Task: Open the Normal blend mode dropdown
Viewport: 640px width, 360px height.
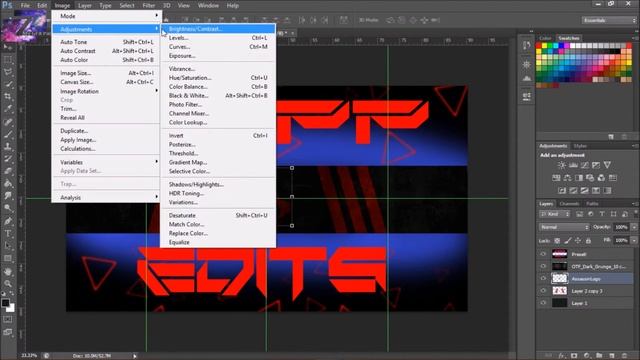Action: tap(564, 227)
